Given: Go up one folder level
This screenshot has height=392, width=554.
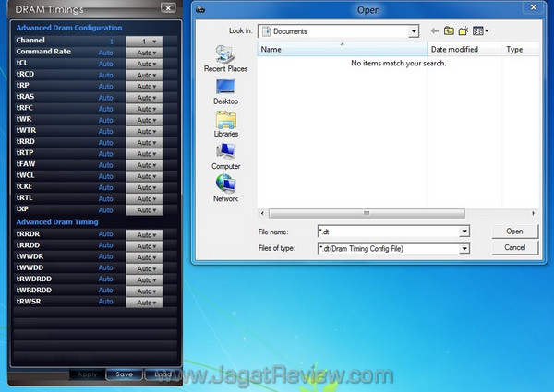Looking at the screenshot, I should (449, 31).
